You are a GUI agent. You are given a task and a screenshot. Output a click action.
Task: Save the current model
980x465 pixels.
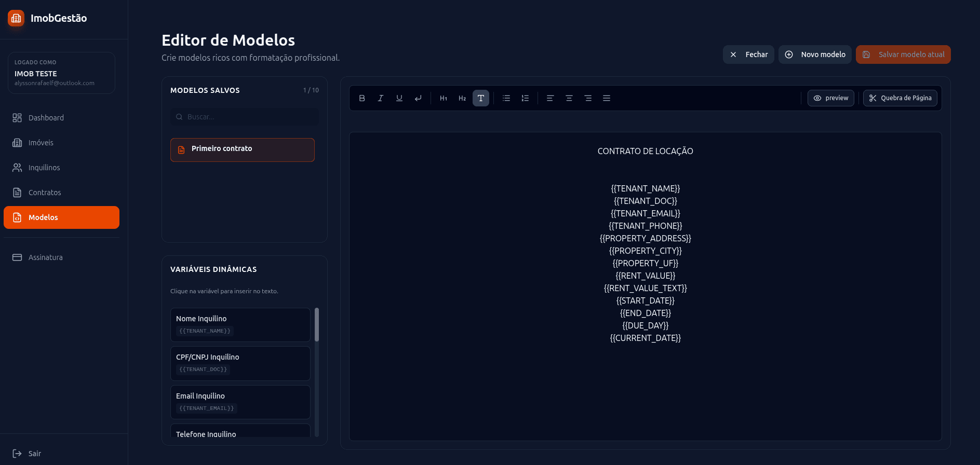[903, 54]
